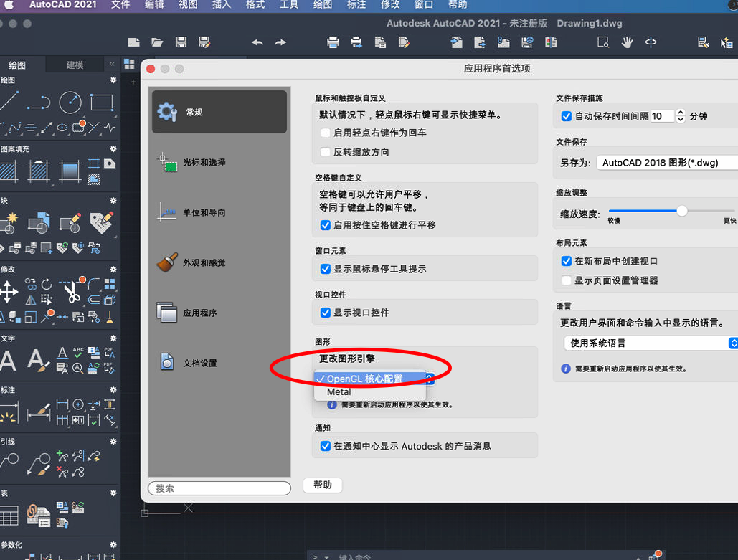Open 使用系统语言 language dropdown
The image size is (738, 560).
(x=651, y=343)
